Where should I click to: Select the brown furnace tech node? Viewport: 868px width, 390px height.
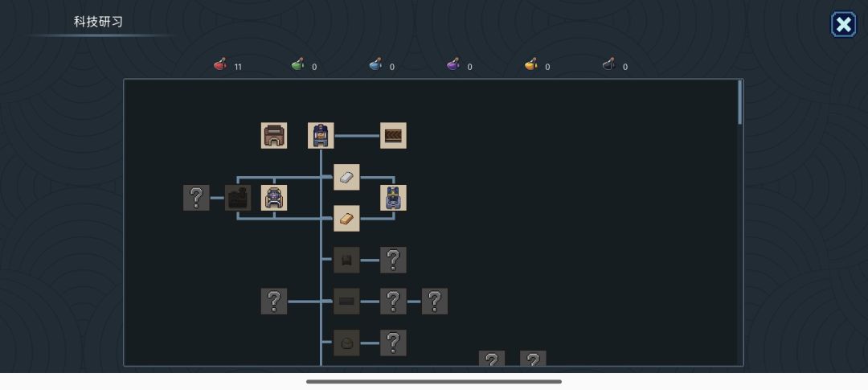click(x=274, y=136)
